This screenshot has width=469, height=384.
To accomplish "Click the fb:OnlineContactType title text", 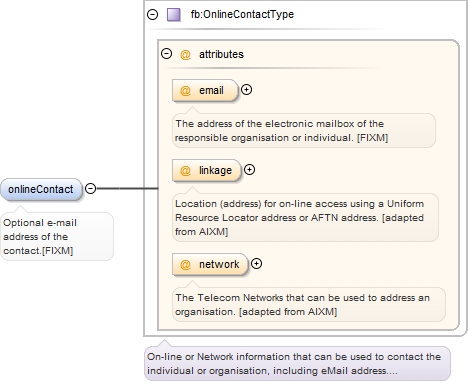I will (x=242, y=14).
